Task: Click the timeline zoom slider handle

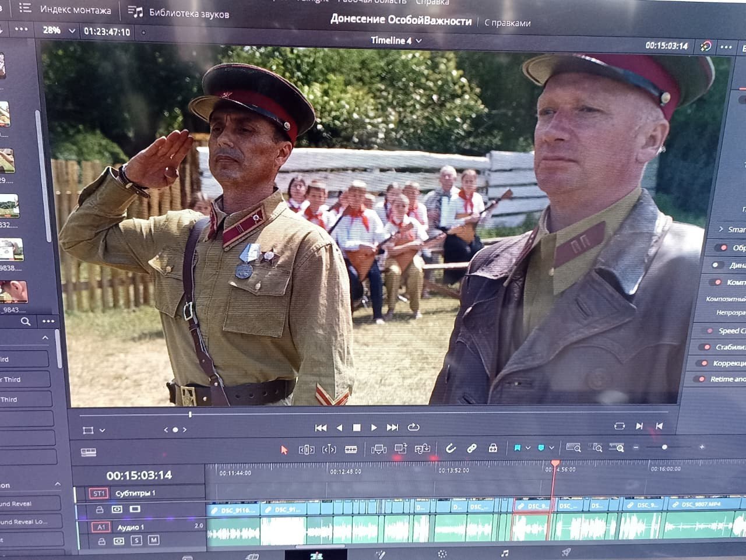Action: click(664, 447)
